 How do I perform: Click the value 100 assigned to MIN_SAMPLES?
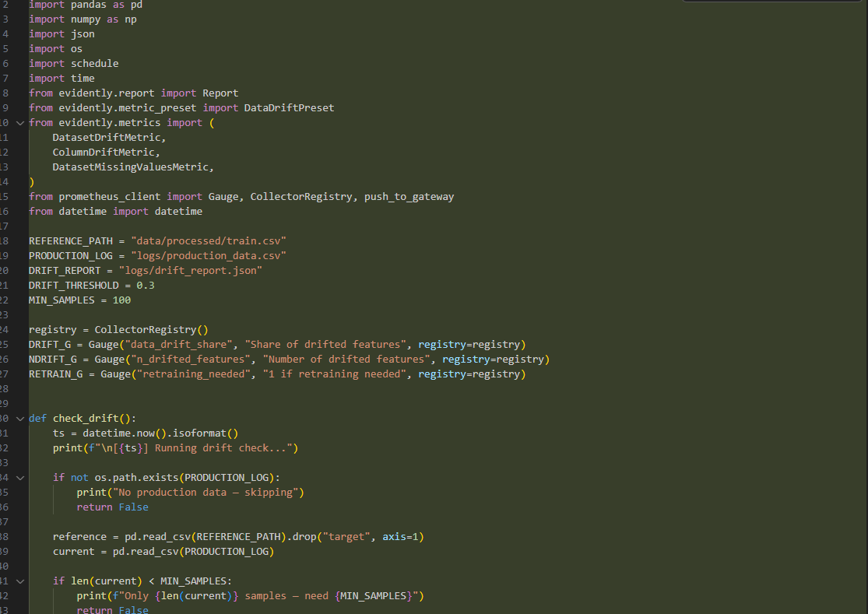pos(121,300)
